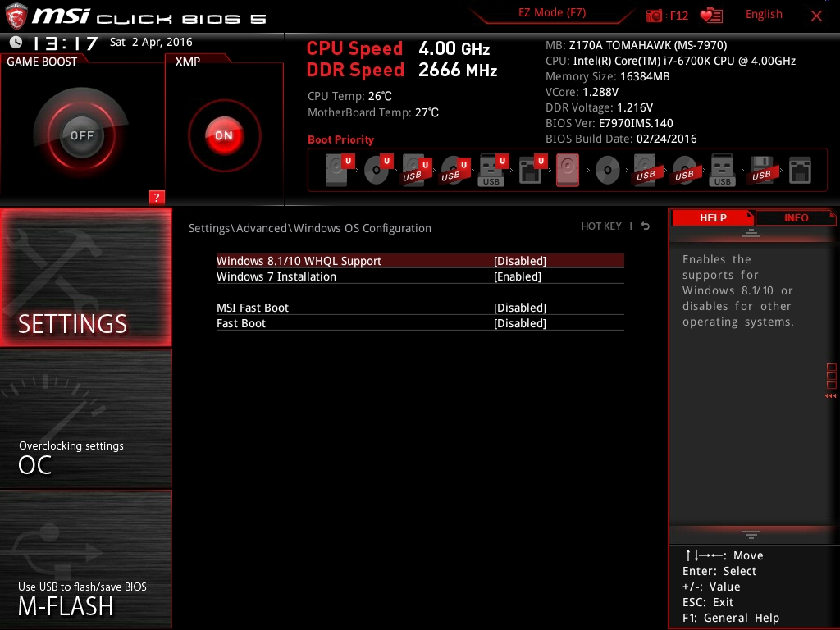Toggle the XMP ON button
Image resolution: width=840 pixels, height=630 pixels.
(224, 135)
